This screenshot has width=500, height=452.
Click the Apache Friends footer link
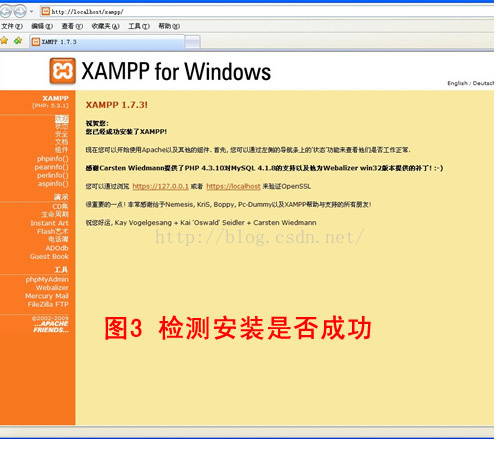51,327
